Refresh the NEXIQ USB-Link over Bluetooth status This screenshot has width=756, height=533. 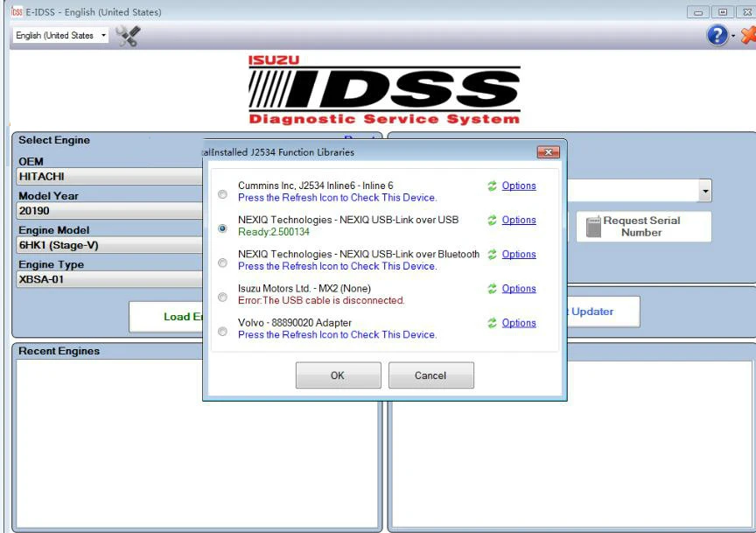(492, 254)
